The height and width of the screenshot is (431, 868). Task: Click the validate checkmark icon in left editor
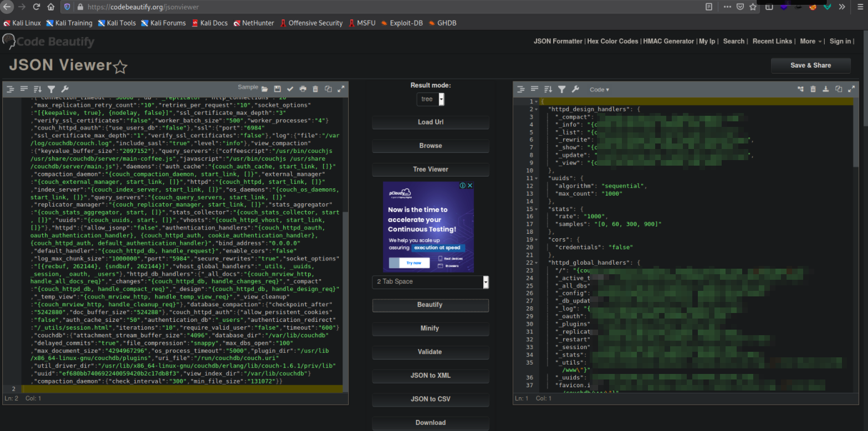coord(290,89)
